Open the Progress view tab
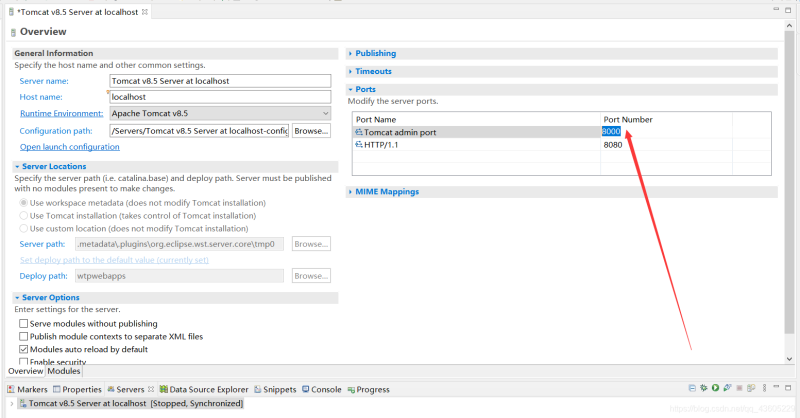Image resolution: width=800 pixels, height=418 pixels. pyautogui.click(x=368, y=389)
